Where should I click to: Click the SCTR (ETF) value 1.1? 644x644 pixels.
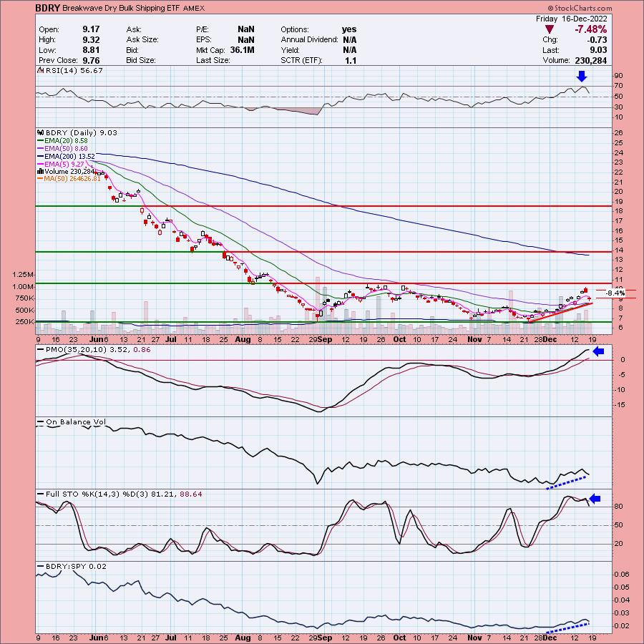point(351,60)
